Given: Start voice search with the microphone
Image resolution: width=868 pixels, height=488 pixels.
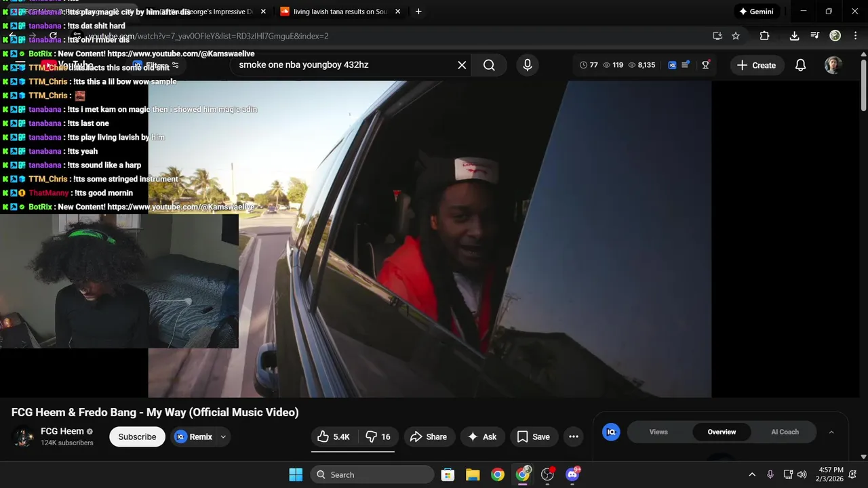Looking at the screenshot, I should [527, 65].
